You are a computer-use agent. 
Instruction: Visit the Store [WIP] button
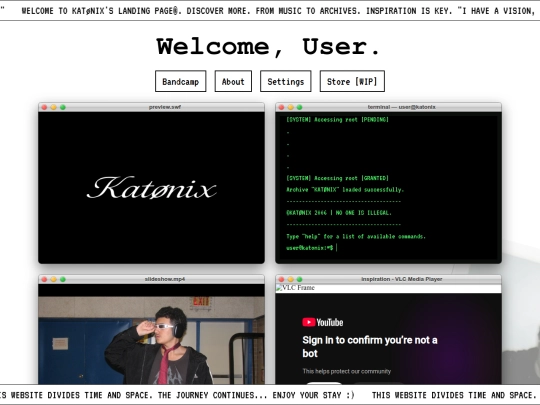[352, 81]
